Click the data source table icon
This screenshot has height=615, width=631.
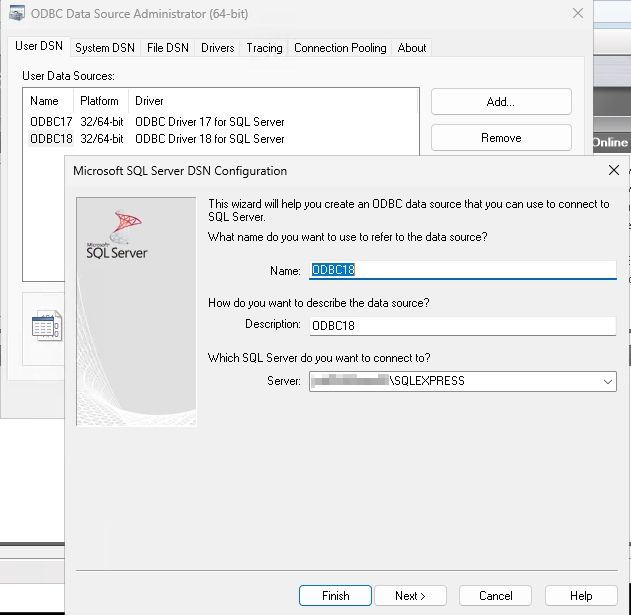pos(47,326)
